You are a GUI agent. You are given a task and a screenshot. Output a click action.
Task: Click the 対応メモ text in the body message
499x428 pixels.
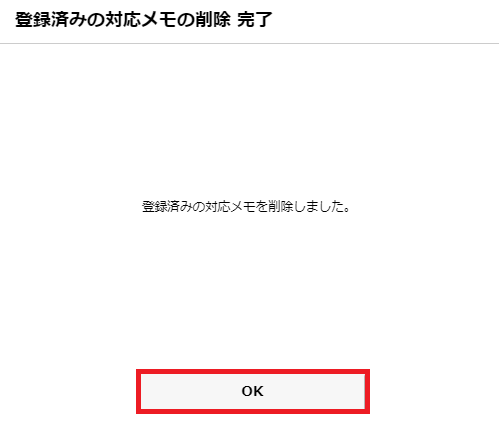click(230, 207)
